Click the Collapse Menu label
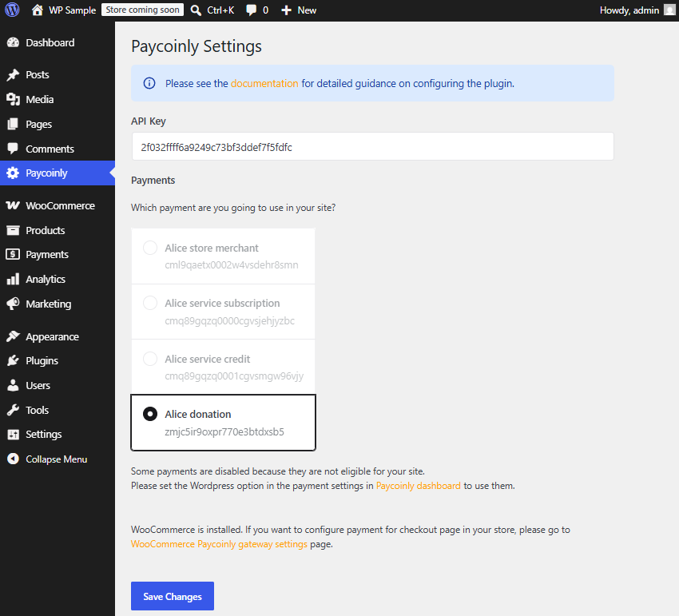679x616 pixels. click(57, 459)
